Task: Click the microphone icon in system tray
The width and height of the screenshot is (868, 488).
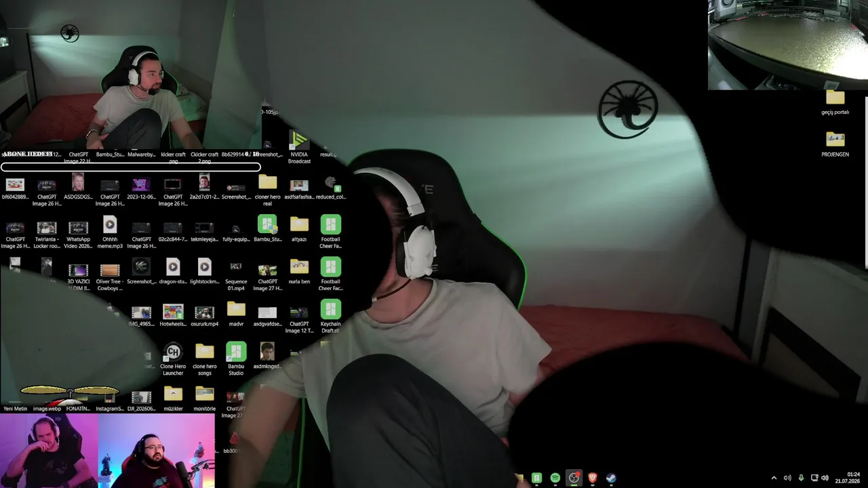Action: 801,478
